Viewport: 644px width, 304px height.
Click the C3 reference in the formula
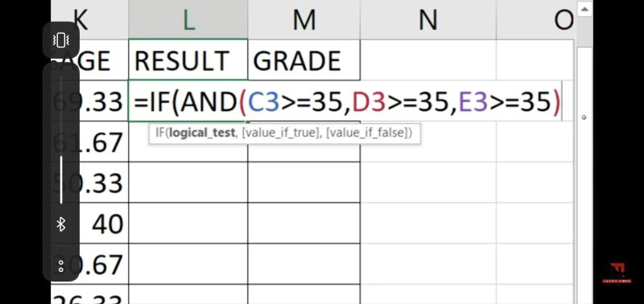click(264, 102)
